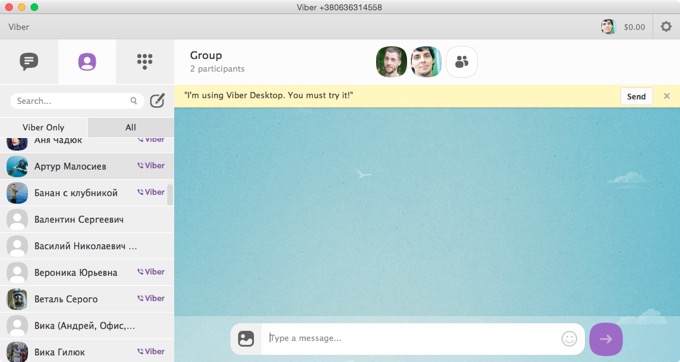680x362 pixels.
Task: Click Viber badge beside Веталь Серого
Action: pyautogui.click(x=151, y=298)
